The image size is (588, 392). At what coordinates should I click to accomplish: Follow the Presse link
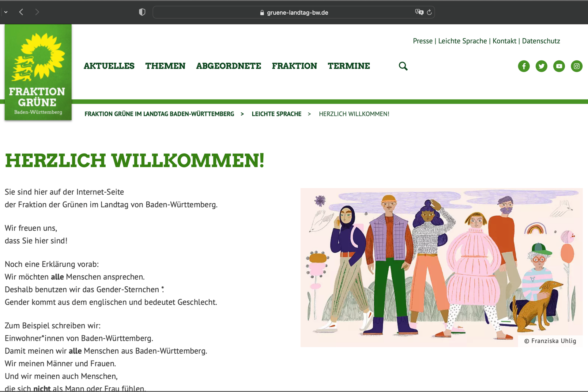click(423, 41)
